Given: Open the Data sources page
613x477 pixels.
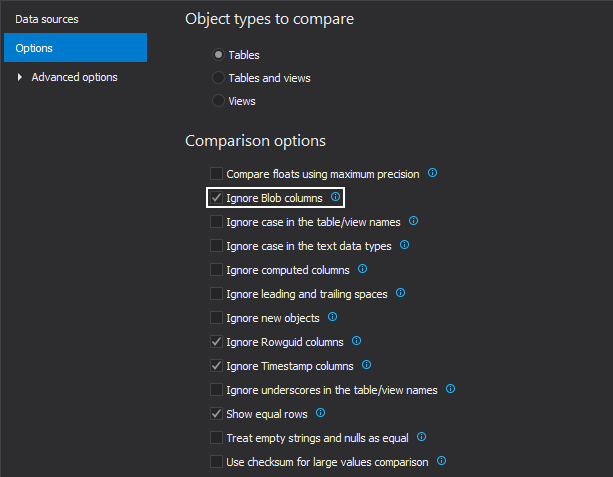Looking at the screenshot, I should point(46,19).
